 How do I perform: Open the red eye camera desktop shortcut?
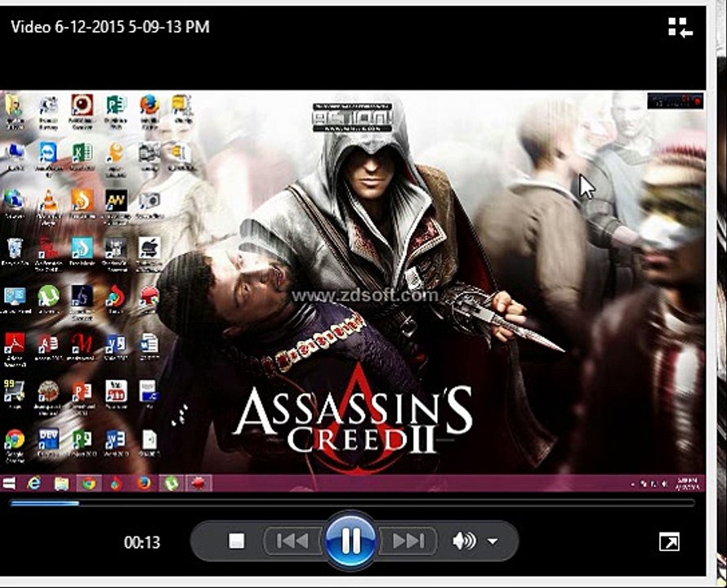click(x=82, y=111)
